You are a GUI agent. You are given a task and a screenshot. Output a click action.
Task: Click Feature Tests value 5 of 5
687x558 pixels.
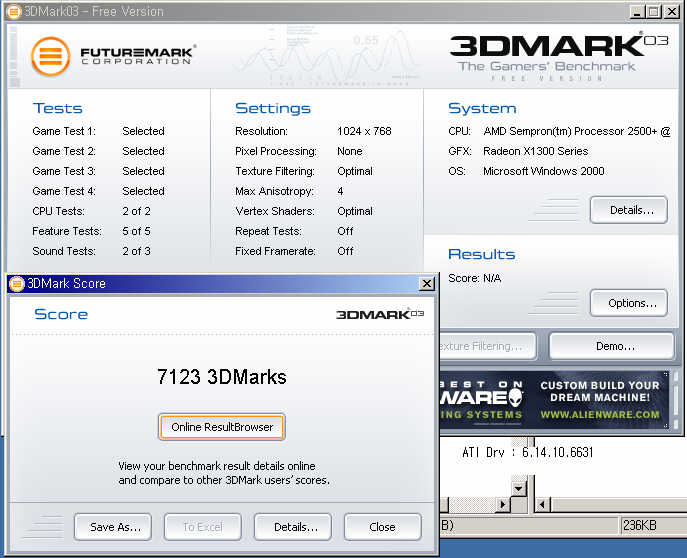click(x=136, y=231)
